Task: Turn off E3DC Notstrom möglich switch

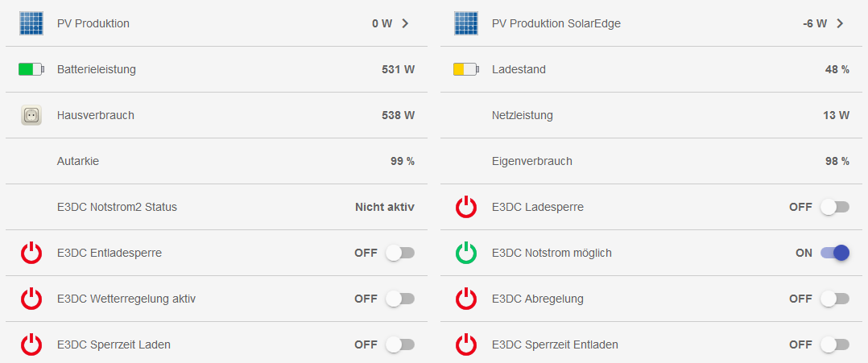Action: pos(834,253)
